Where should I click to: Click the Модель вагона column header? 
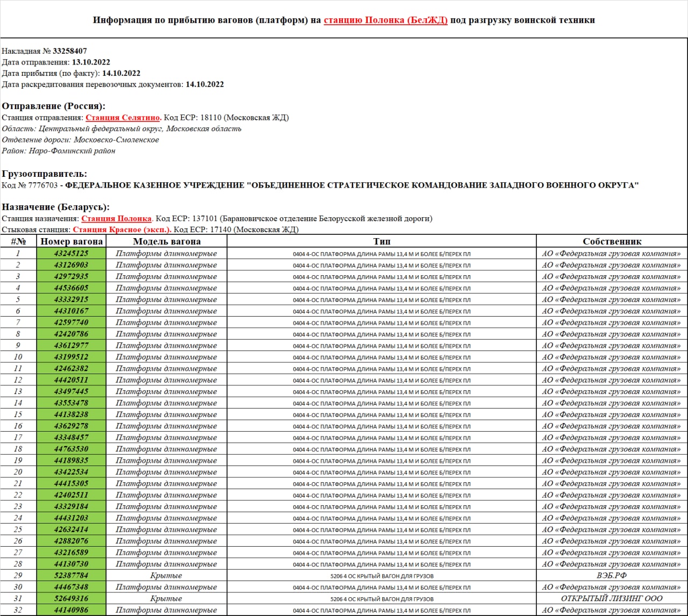click(167, 241)
